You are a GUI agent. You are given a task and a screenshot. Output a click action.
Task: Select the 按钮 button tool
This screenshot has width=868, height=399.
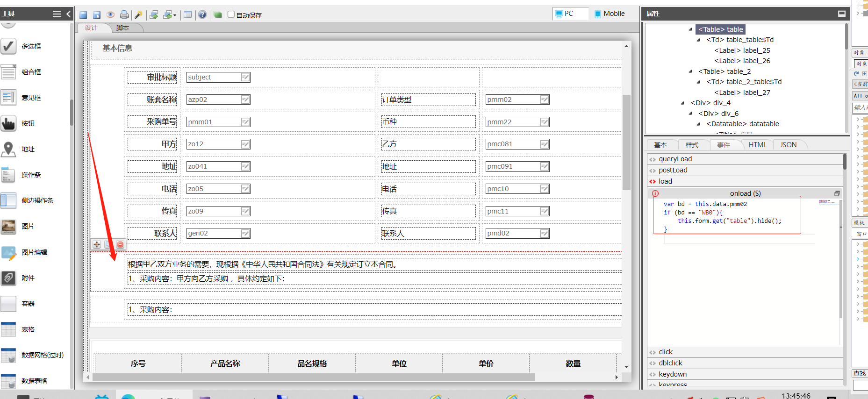28,123
